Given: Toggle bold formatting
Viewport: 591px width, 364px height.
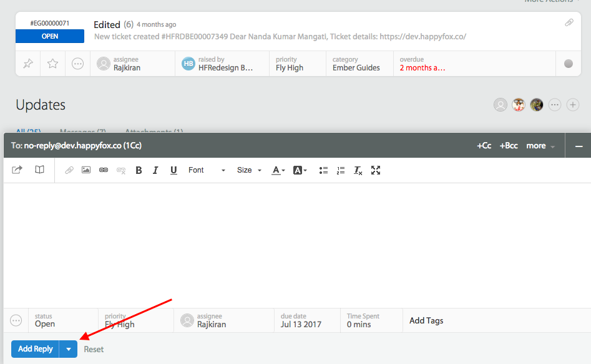Looking at the screenshot, I should tap(139, 170).
